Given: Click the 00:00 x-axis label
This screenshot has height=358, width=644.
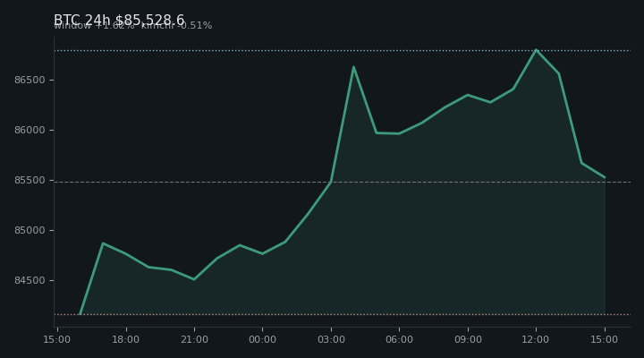Looking at the screenshot, I should (262, 339).
